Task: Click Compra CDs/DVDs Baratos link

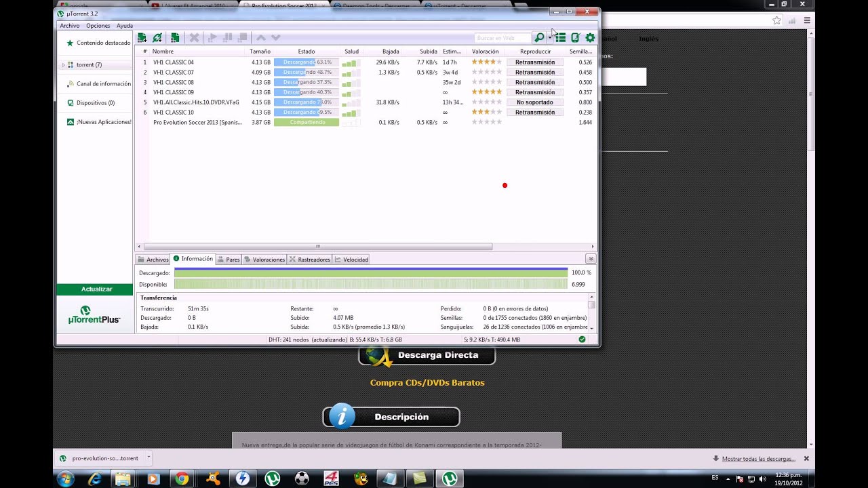Action: [x=427, y=383]
